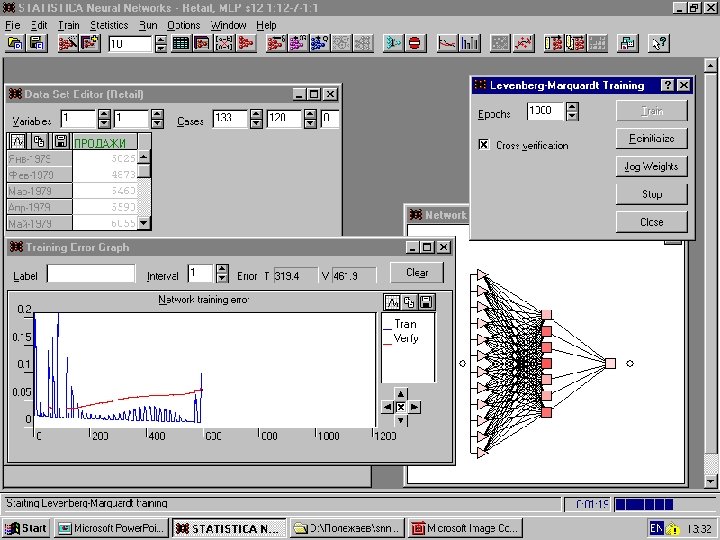Open the Edit menu
The height and width of the screenshot is (540, 720).
39,25
